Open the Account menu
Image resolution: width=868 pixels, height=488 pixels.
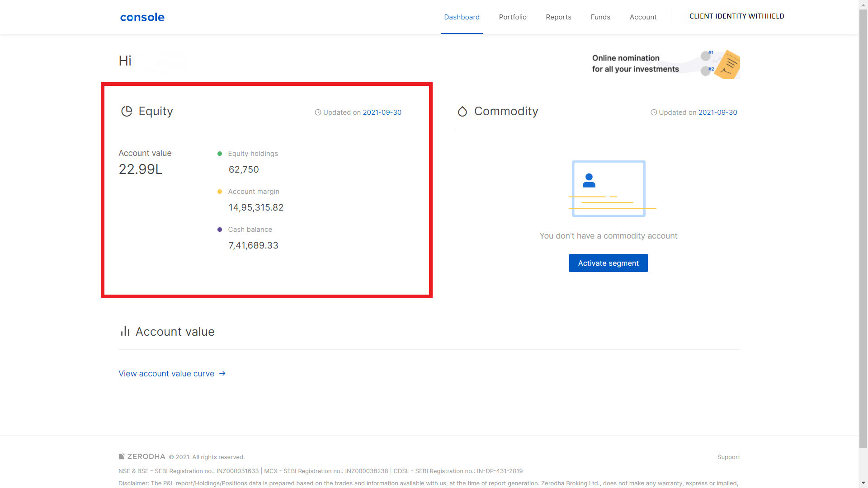(643, 17)
